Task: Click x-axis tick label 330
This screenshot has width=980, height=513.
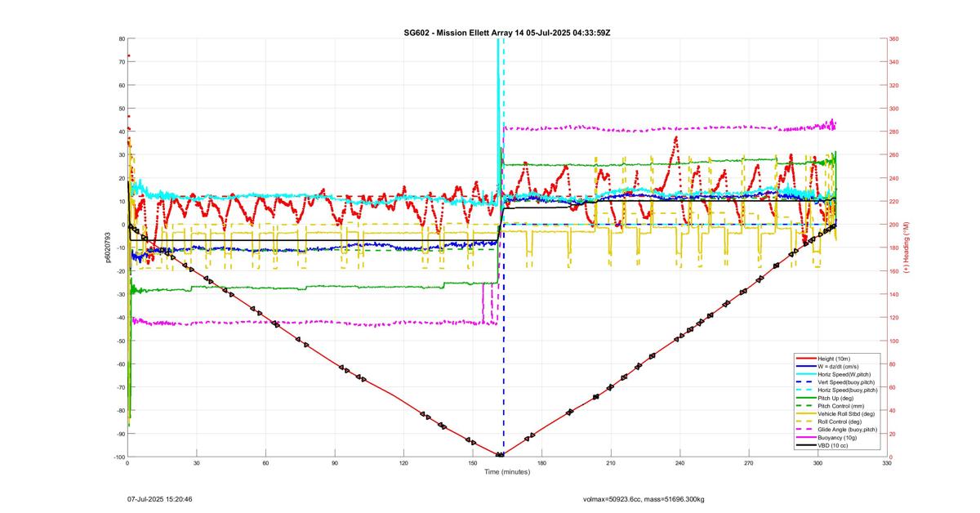Action: (x=887, y=463)
